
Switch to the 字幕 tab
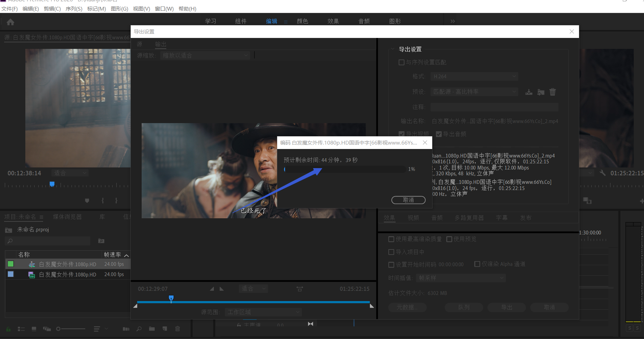tap(502, 218)
